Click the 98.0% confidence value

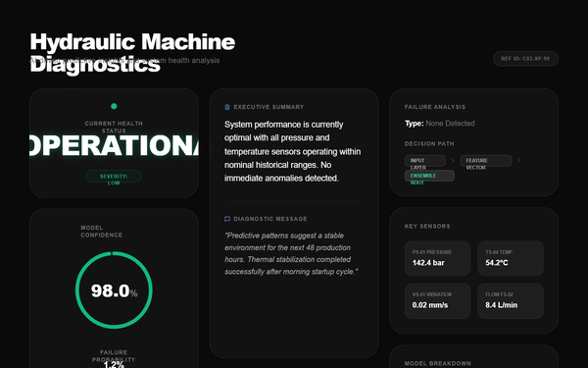[114, 291]
